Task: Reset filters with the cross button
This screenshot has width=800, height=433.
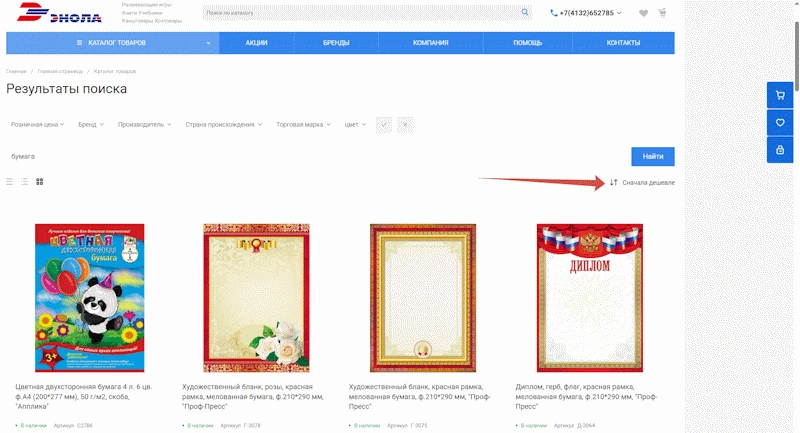Action: pos(405,124)
